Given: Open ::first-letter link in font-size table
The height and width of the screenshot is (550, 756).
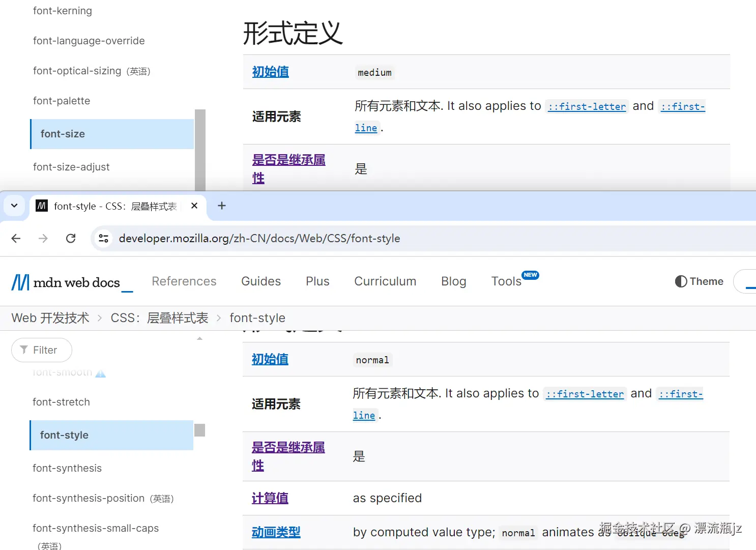Looking at the screenshot, I should tap(587, 106).
